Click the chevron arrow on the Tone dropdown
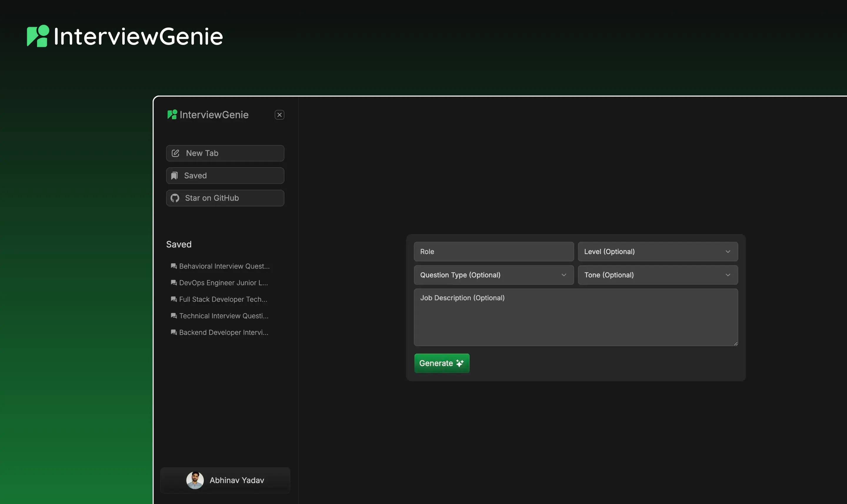This screenshot has height=504, width=847. [x=728, y=275]
